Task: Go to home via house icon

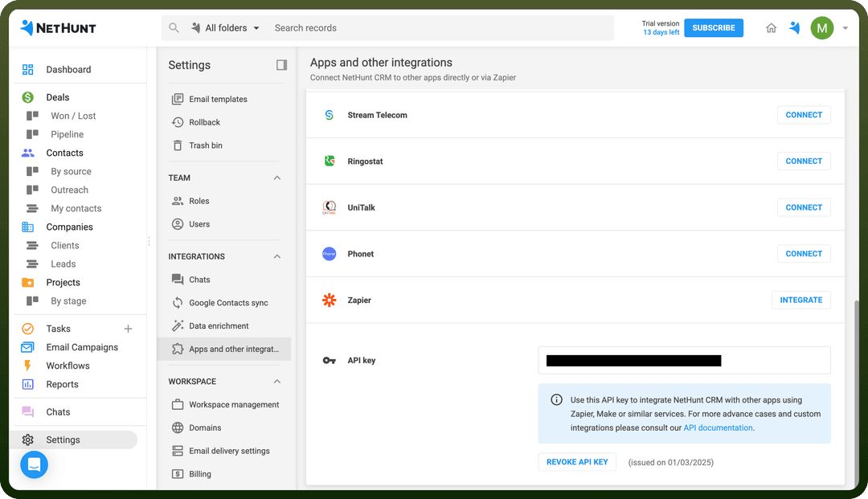Action: click(771, 27)
